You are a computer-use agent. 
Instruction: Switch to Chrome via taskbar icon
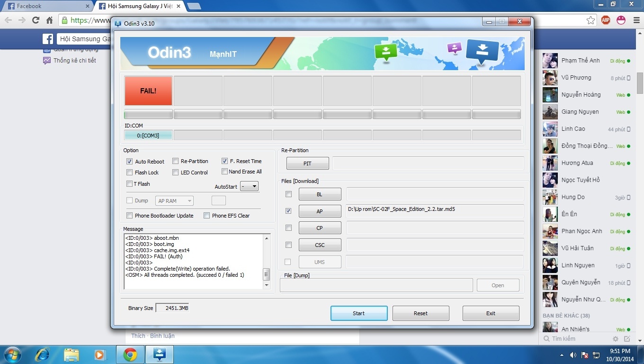point(130,355)
